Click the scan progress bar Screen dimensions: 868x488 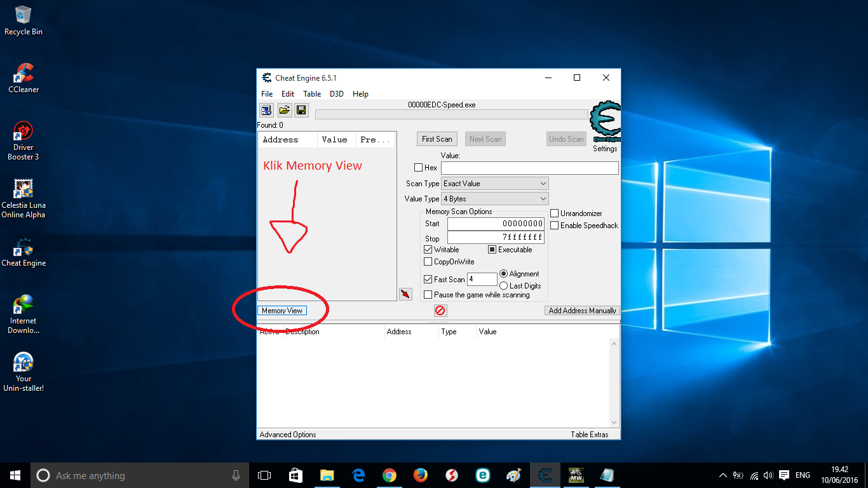click(x=452, y=114)
